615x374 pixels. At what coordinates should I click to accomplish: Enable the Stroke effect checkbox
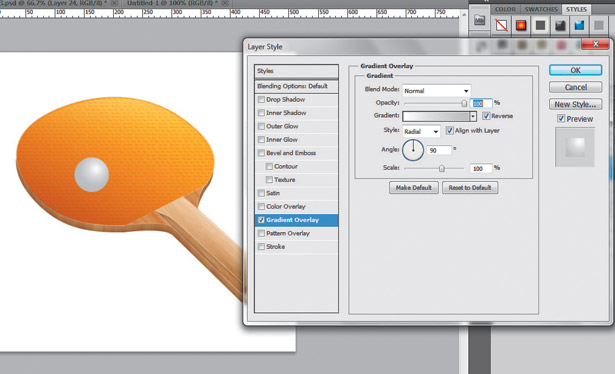261,247
